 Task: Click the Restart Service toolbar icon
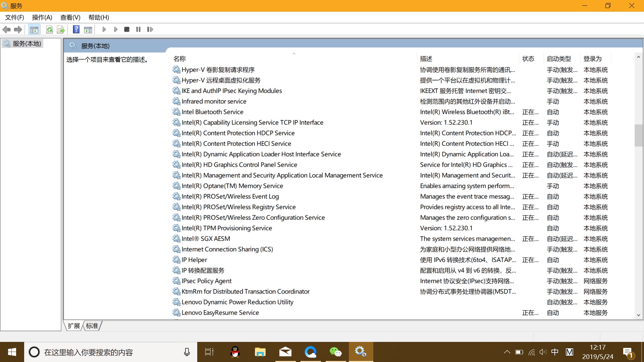coord(150,29)
